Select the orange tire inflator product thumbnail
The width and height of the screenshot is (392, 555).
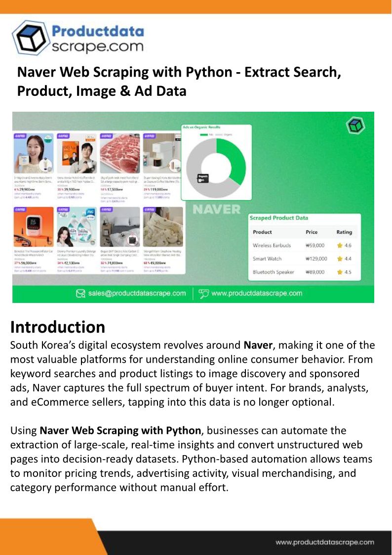point(34,227)
